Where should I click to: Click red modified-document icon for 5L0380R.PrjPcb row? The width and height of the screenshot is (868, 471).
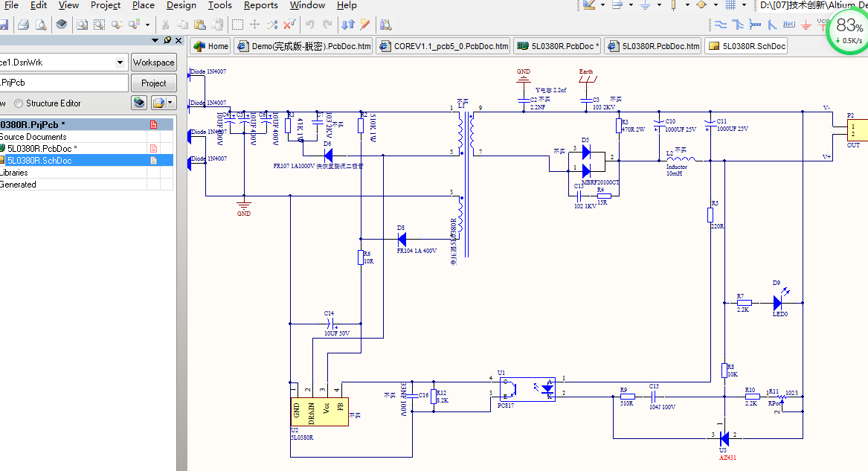pos(153,124)
